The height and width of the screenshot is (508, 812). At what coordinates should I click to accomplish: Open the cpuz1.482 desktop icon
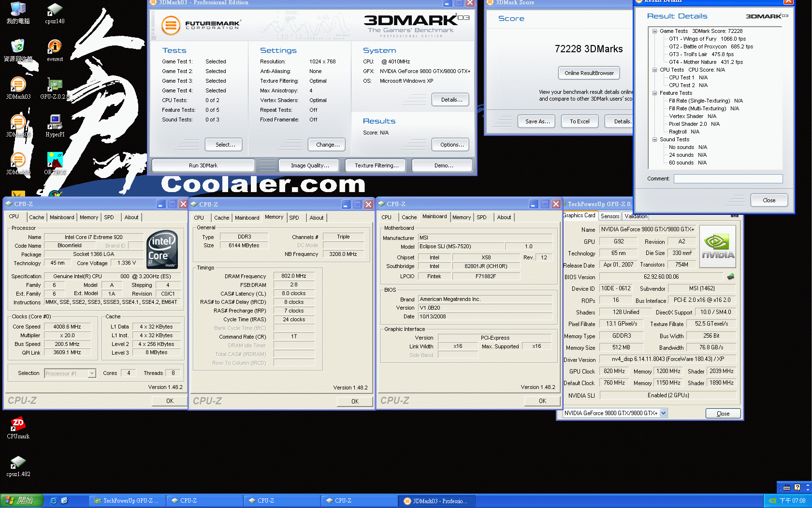[18, 466]
